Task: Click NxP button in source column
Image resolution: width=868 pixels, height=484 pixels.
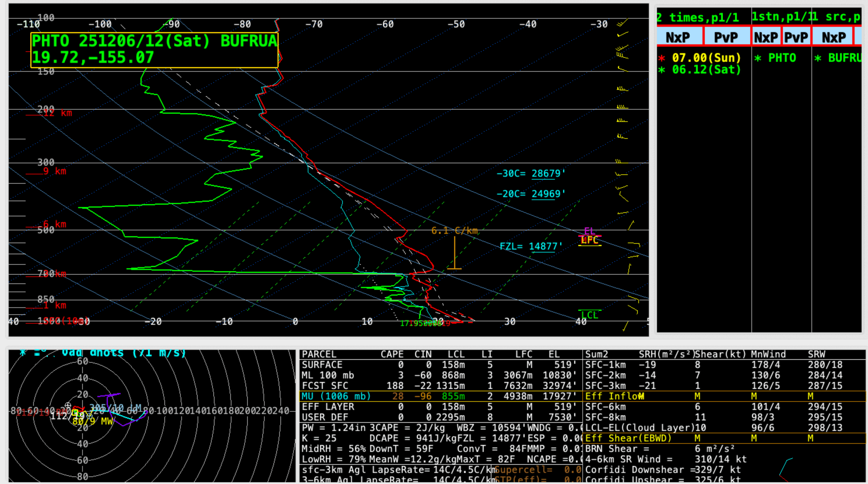Action: coord(833,37)
